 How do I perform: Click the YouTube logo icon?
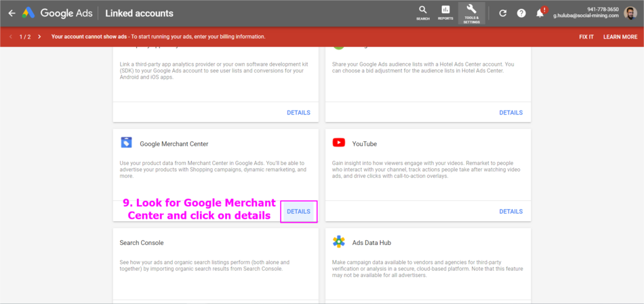click(339, 142)
